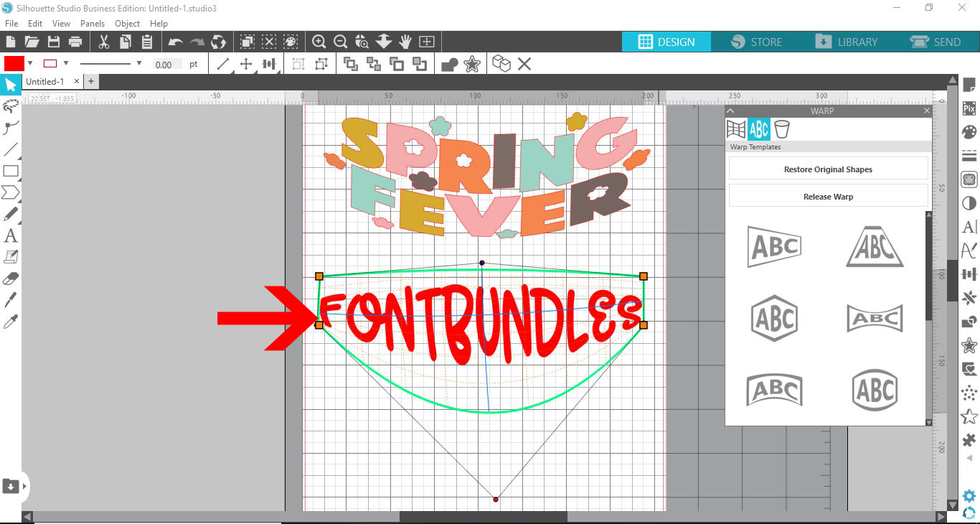
Task: Open the Object menu
Action: tap(127, 24)
